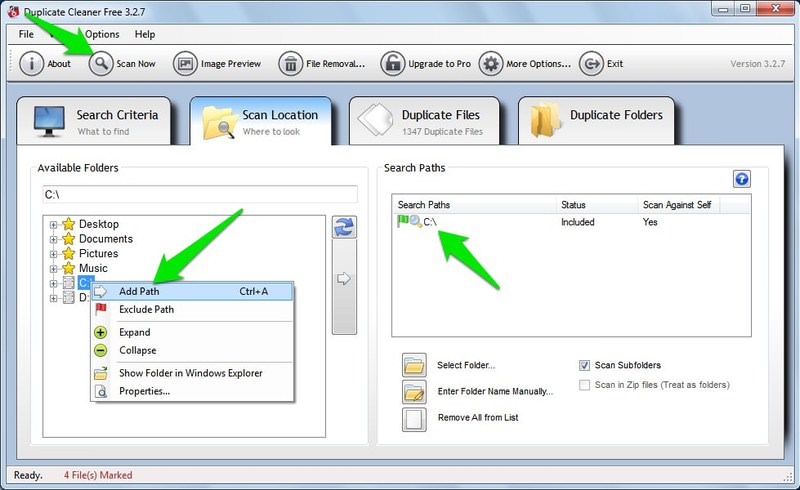Expand the Pictures tree node
Viewport: 800px width, 490px height.
coord(54,254)
